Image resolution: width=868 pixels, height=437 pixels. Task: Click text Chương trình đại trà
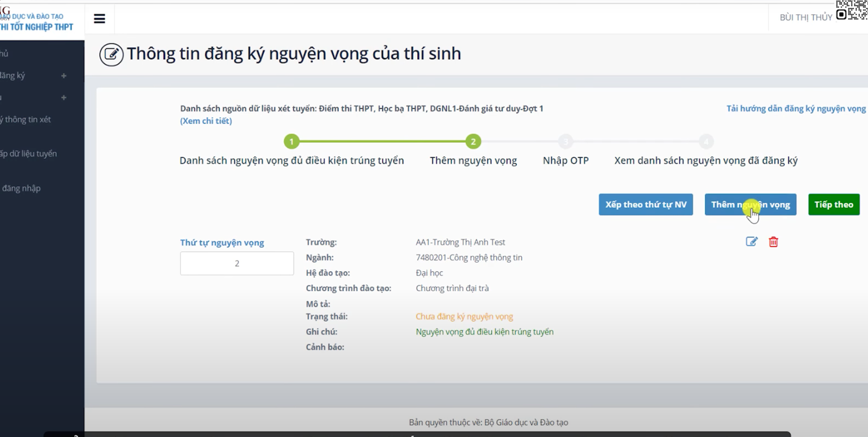tap(452, 288)
